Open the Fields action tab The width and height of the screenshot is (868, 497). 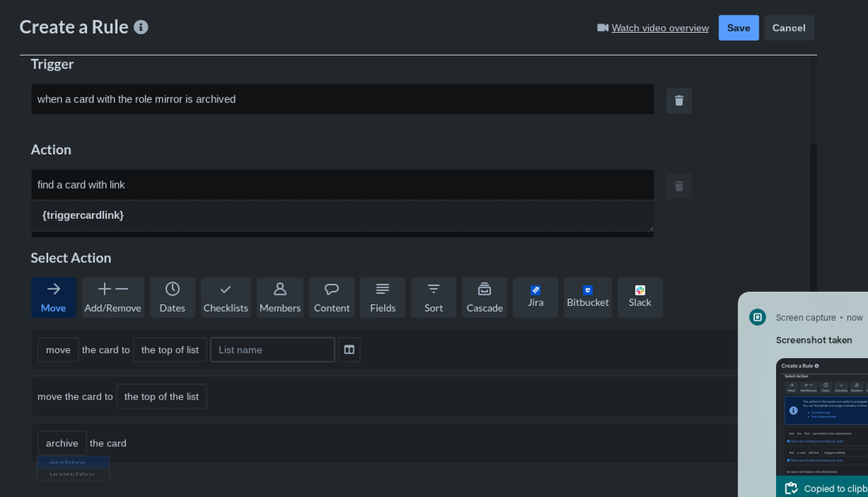(382, 298)
